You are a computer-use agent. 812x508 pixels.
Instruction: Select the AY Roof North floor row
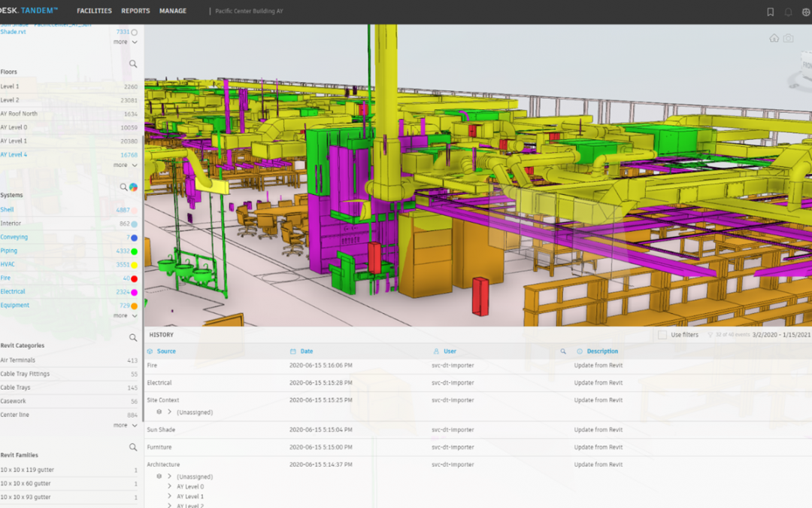click(x=69, y=114)
